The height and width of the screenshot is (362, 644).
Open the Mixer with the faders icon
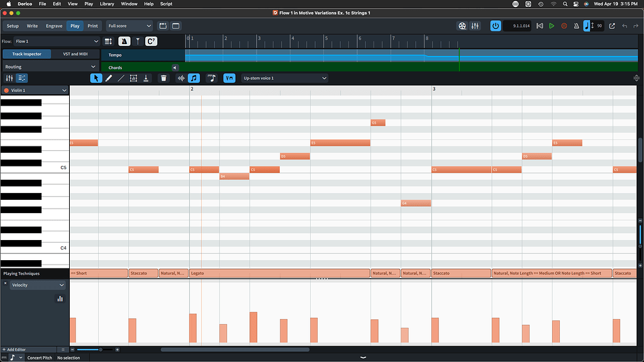[x=475, y=26]
